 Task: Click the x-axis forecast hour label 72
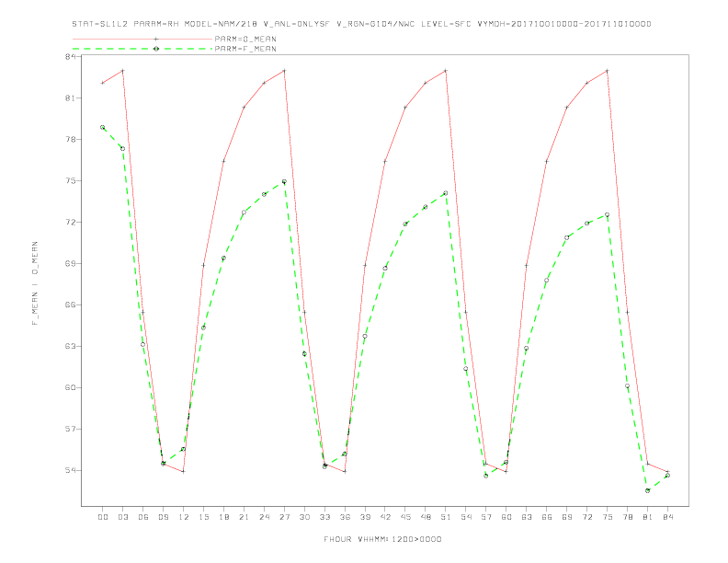pyautogui.click(x=586, y=517)
